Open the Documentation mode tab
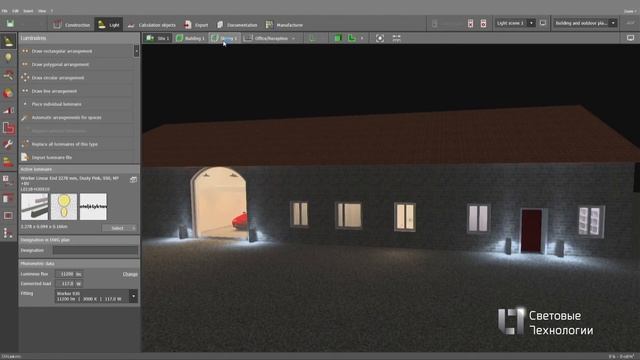 click(237, 25)
